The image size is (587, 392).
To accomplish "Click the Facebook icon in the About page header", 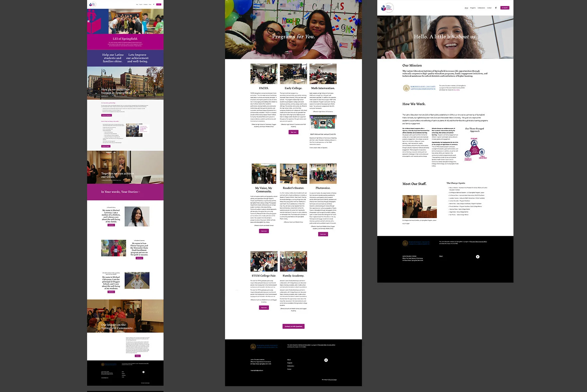I will pyautogui.click(x=496, y=8).
